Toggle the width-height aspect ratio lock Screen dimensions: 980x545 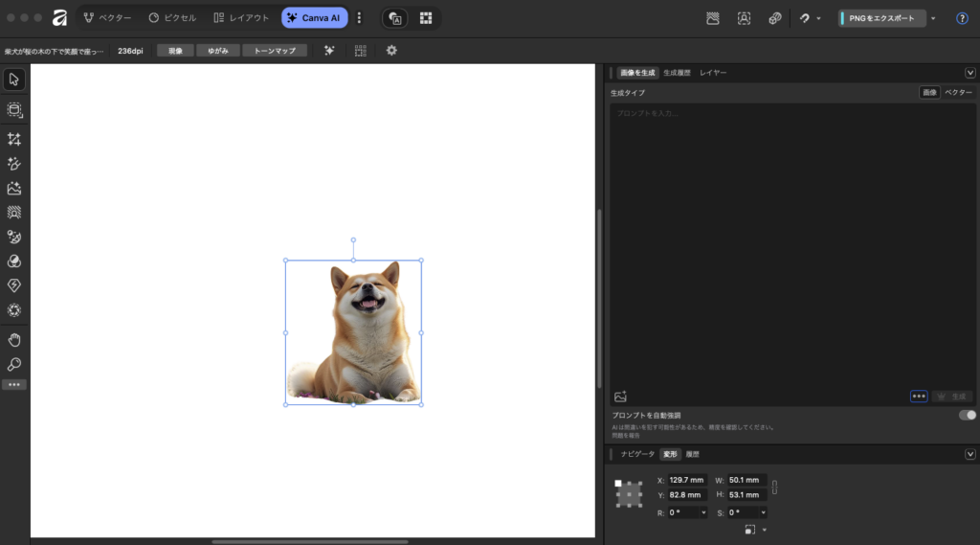click(774, 487)
